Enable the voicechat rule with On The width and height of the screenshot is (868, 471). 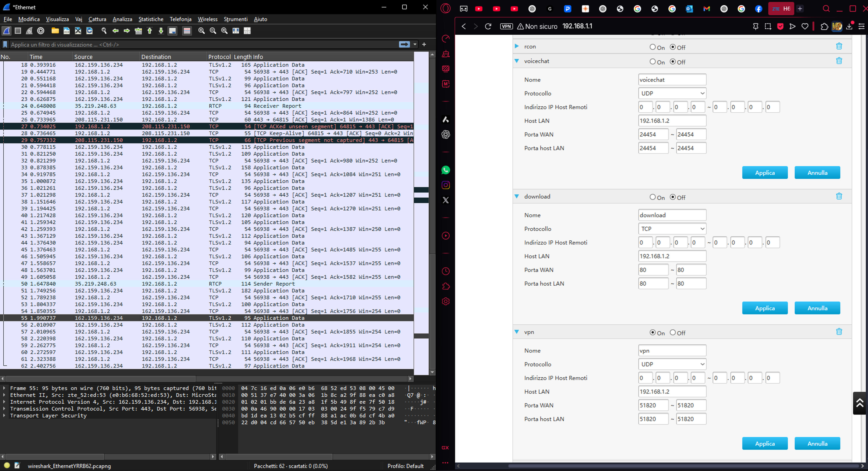pyautogui.click(x=653, y=62)
